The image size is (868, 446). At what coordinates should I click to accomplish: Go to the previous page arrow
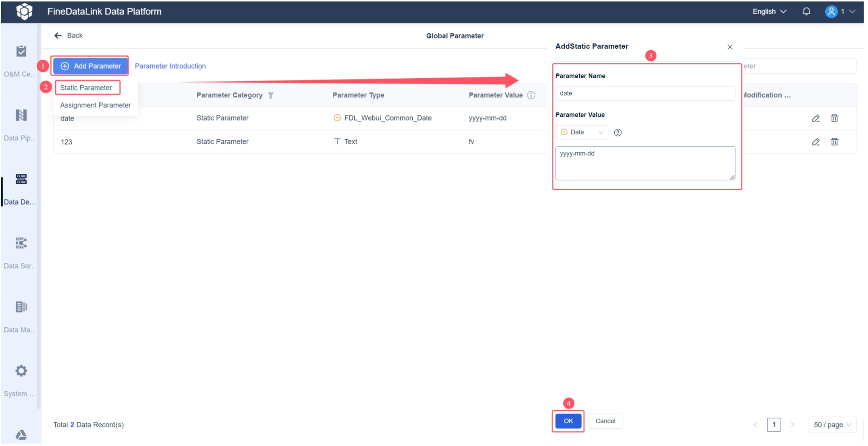(x=755, y=425)
